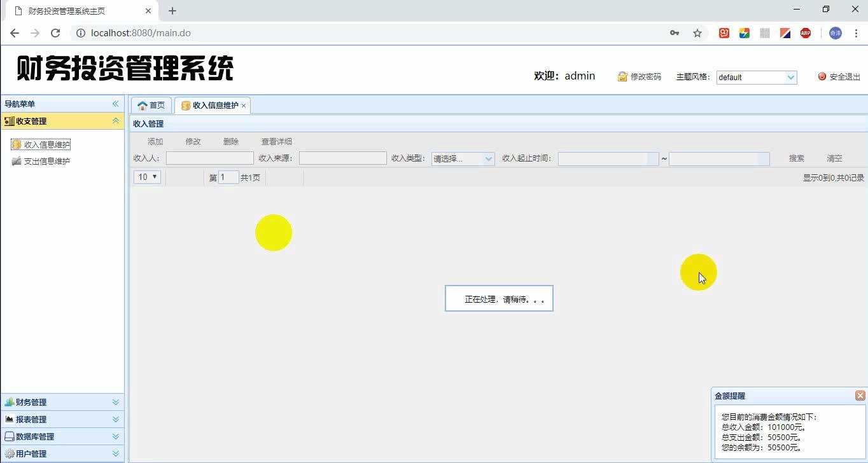Collapse the navigation menu with double-arrow
868x463 pixels.
pos(115,104)
